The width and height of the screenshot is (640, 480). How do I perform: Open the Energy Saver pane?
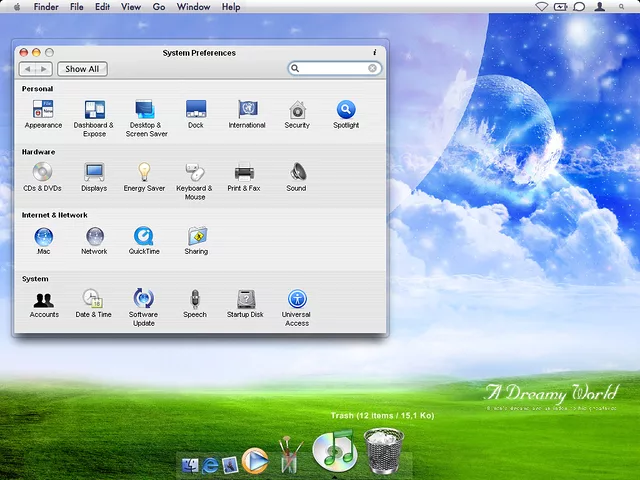point(144,173)
